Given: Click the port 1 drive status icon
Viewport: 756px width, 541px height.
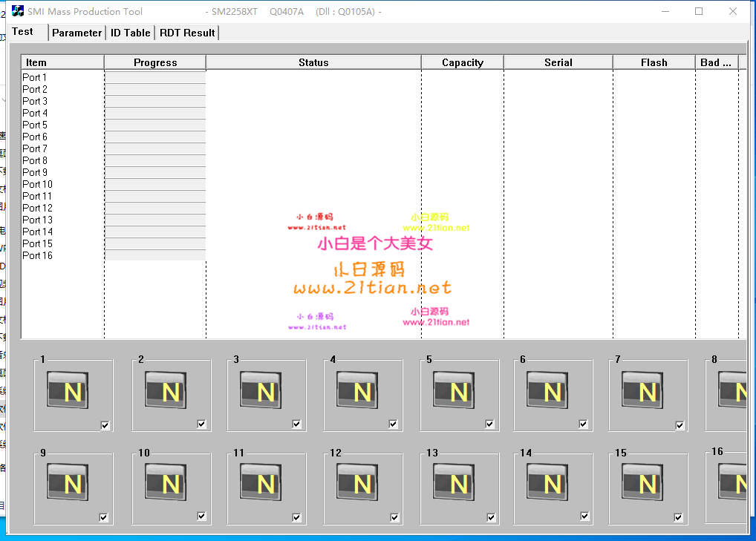Looking at the screenshot, I should 68,390.
